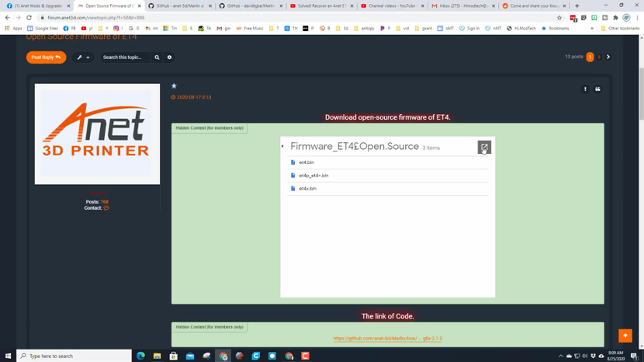
Task: Open Microsoft Edge from taskbar
Action: coord(140,356)
